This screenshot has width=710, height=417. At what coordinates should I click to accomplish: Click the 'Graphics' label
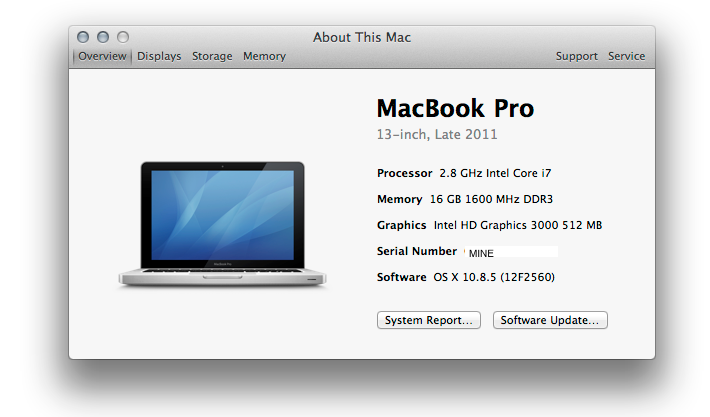(402, 225)
